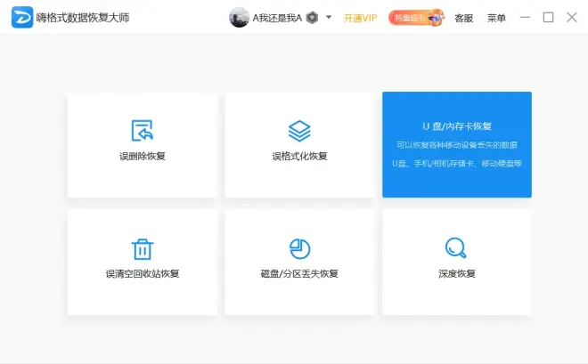Screen dimensions: 588x364
Task: Click the hexagon badge next to username
Action: point(312,17)
